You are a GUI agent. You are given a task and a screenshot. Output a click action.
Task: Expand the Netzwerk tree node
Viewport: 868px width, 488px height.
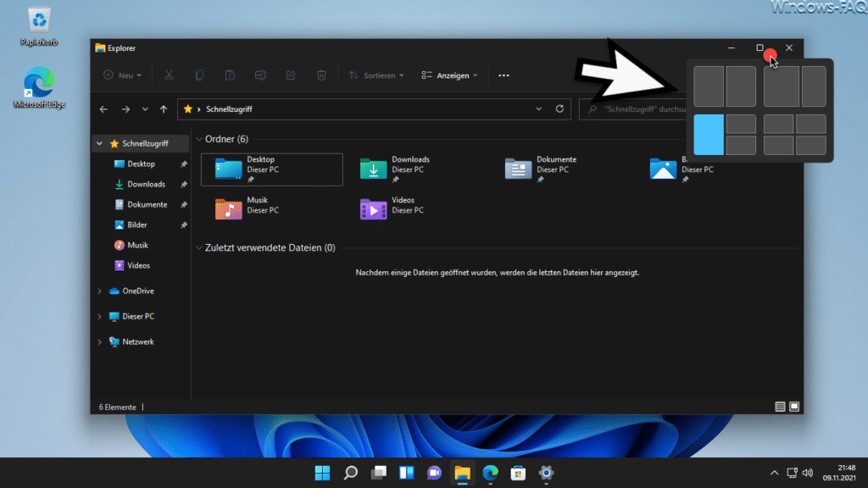click(x=100, y=342)
